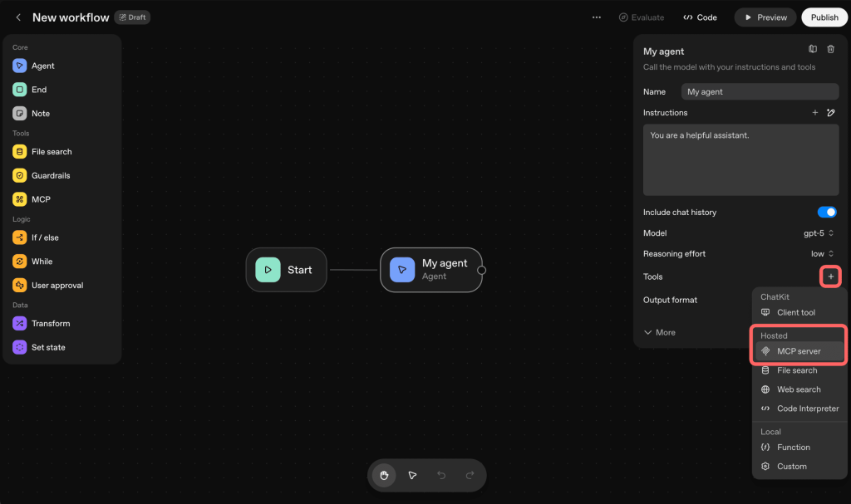This screenshot has height=504, width=851.
Task: Change the Reasoning effort low selector
Action: coord(823,254)
